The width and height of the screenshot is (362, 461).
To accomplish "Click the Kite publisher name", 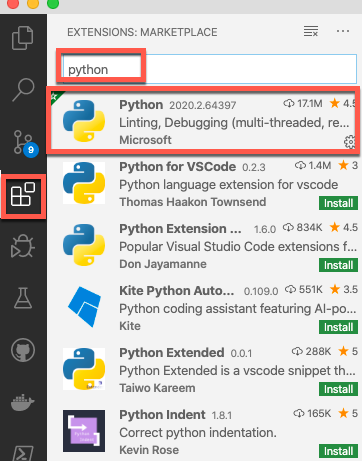I will click(130, 326).
